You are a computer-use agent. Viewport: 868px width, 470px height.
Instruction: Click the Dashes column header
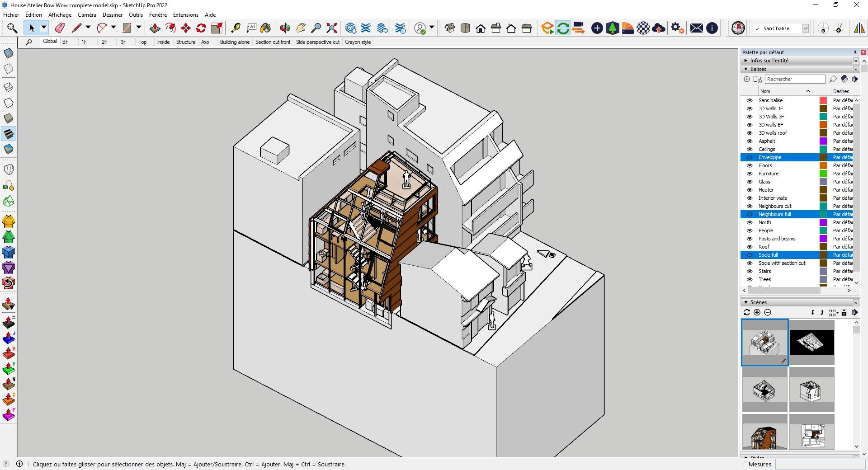pyautogui.click(x=842, y=91)
